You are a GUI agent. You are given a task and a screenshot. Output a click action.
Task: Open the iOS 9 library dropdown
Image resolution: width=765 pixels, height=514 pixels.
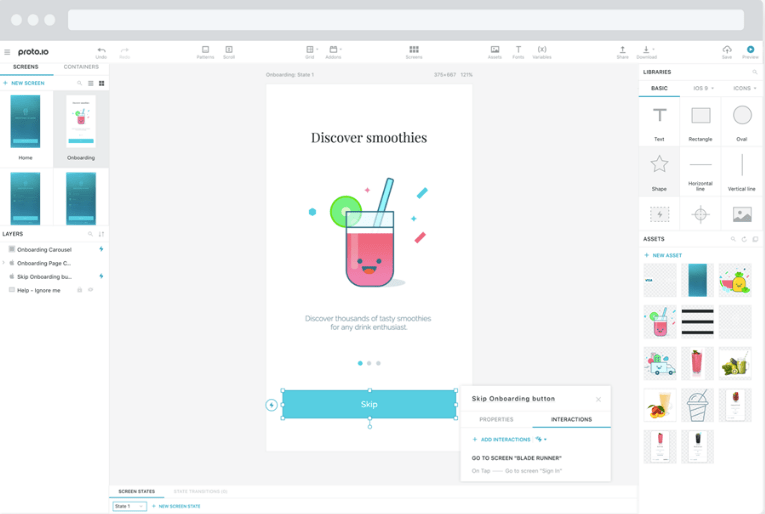tap(704, 88)
